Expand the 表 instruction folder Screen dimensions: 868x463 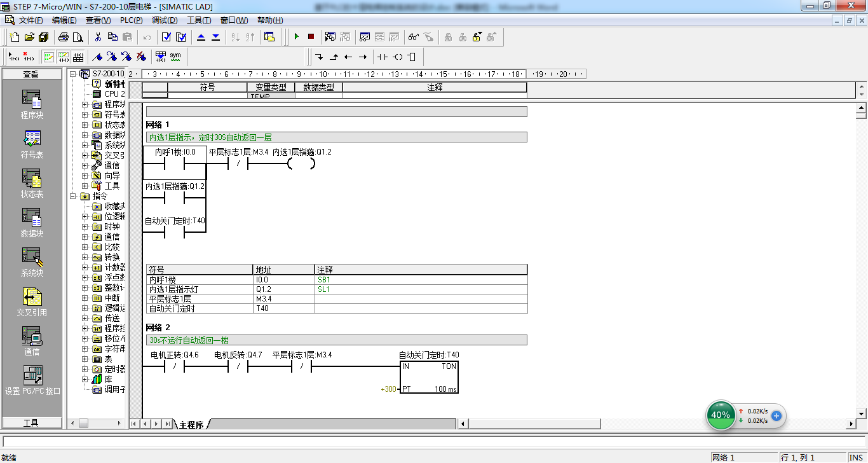coord(85,359)
